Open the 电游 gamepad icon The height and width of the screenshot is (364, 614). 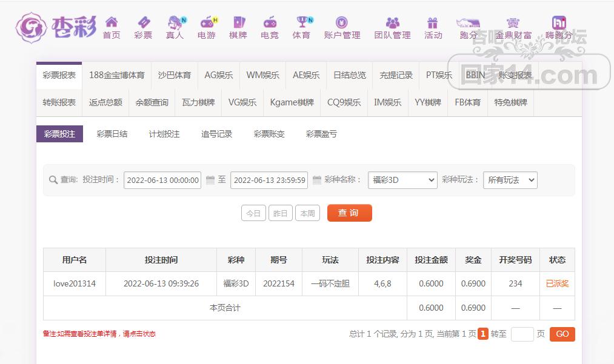209,22
